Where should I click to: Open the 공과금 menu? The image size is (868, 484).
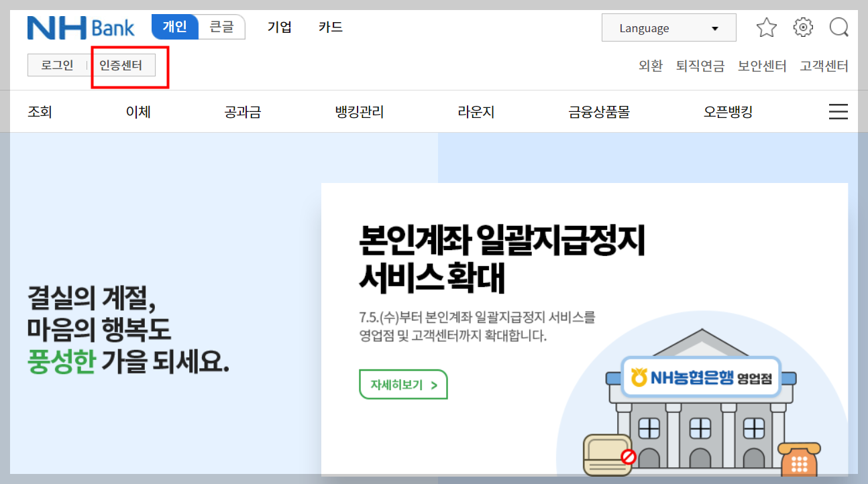[243, 112]
